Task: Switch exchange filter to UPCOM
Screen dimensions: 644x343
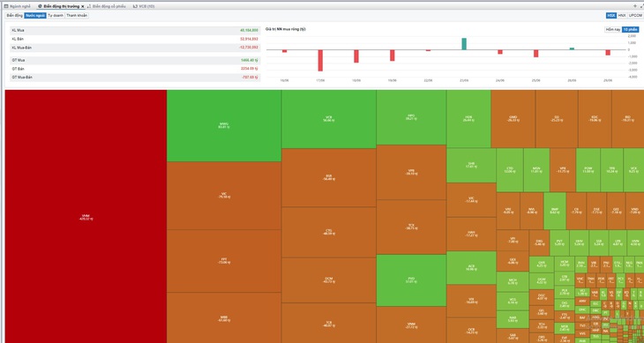Action: point(635,16)
